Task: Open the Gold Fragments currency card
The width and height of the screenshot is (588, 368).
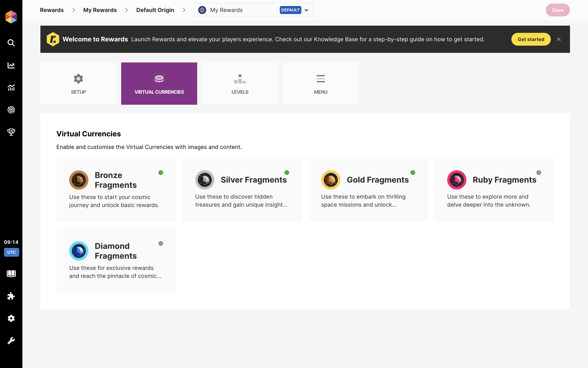Action: click(368, 189)
